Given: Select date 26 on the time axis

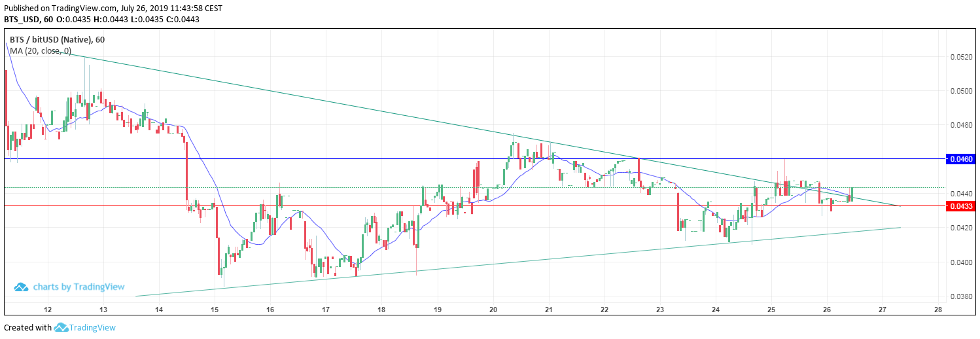Looking at the screenshot, I should coord(827,310).
